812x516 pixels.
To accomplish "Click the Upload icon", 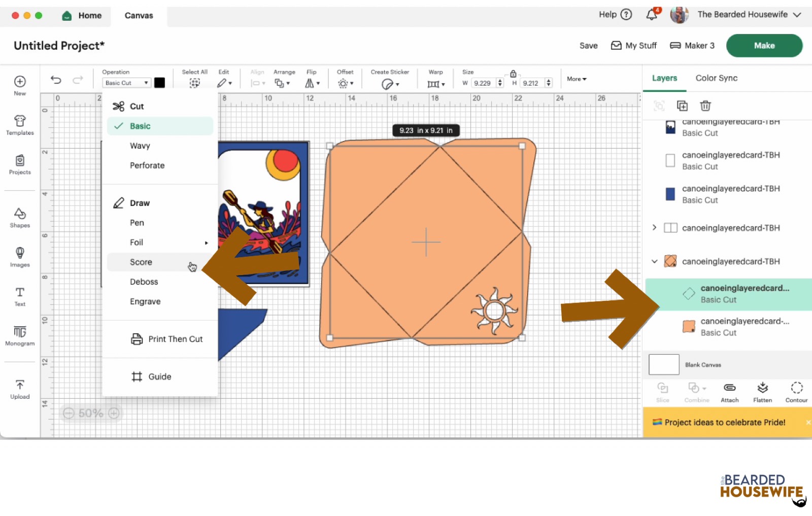I will [x=20, y=389].
